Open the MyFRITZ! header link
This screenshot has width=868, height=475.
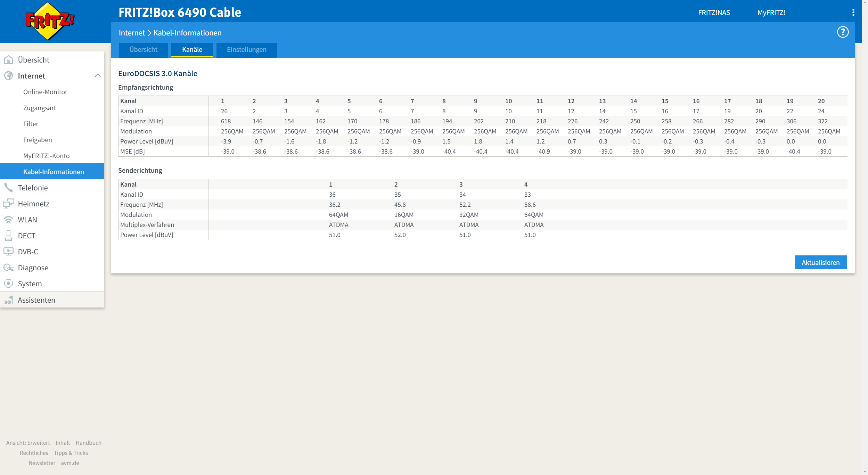771,13
